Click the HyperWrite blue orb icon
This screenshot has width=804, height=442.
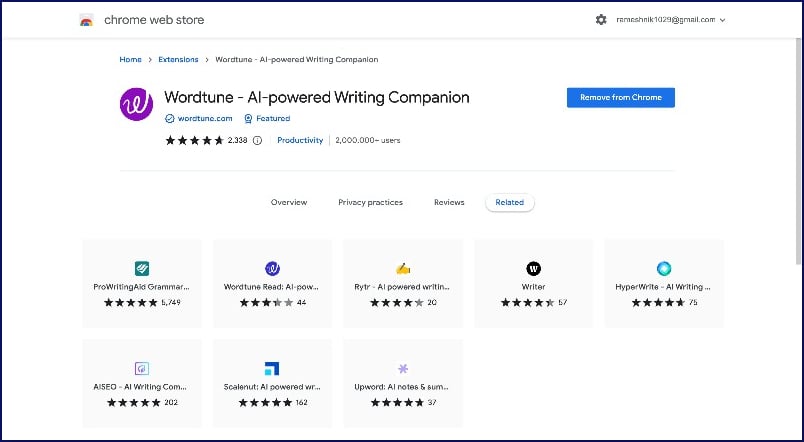(664, 268)
